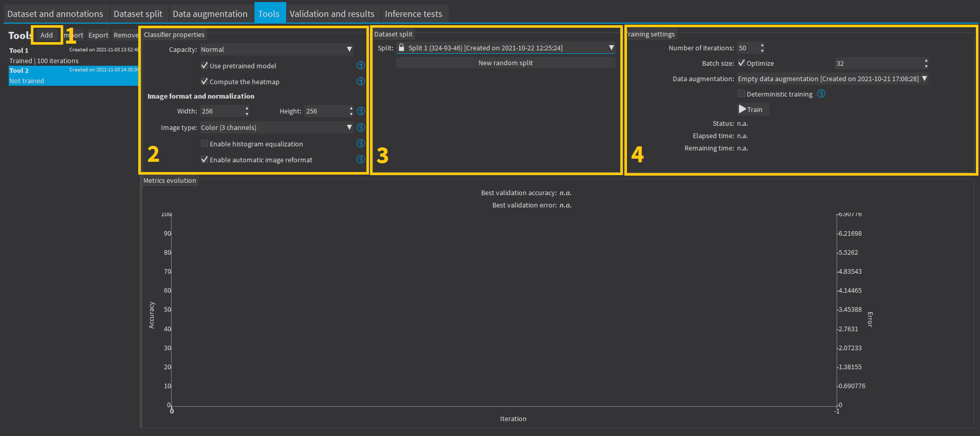Screen dimensions: 980x436
Task: Click the Number of iterations field
Action: click(x=751, y=48)
